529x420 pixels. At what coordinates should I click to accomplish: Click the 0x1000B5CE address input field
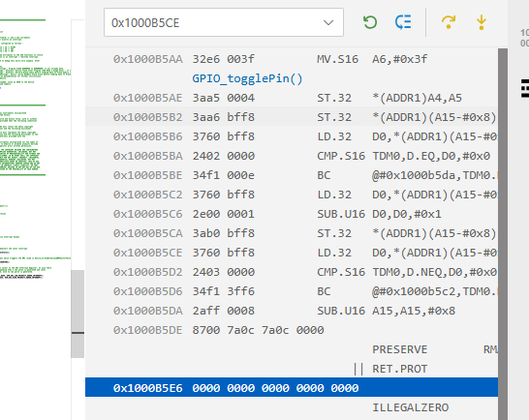[224, 22]
